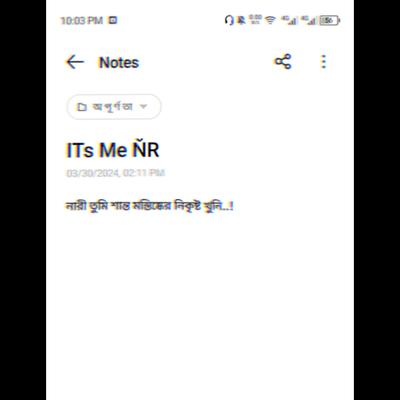Tap the second 4G signal icon
The image size is (400, 400).
[x=309, y=20]
